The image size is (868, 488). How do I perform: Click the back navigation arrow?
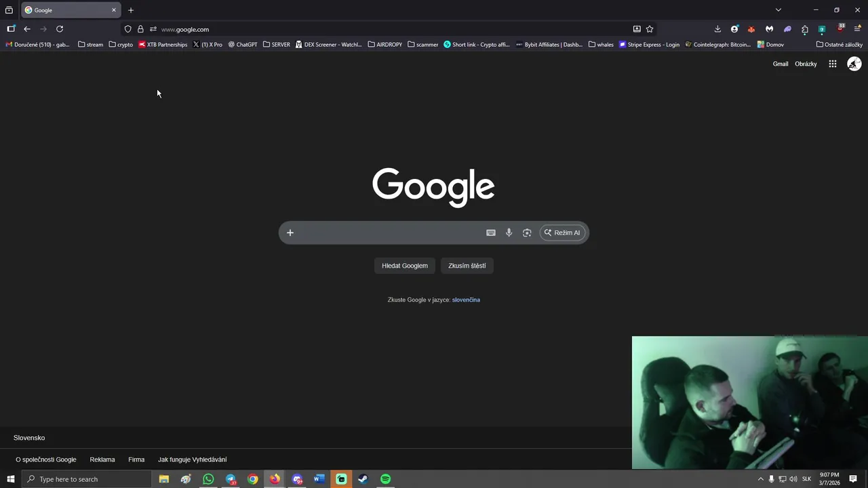pyautogui.click(x=27, y=29)
